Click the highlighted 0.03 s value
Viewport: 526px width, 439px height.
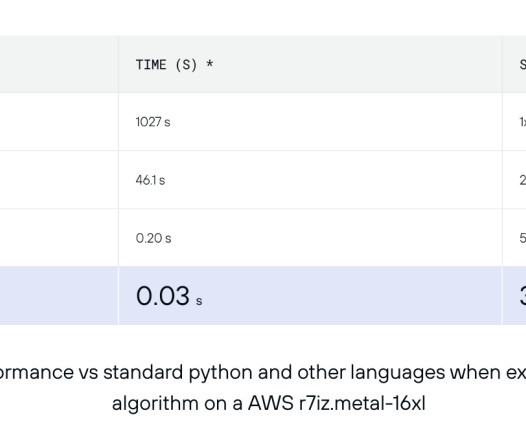pos(169,296)
